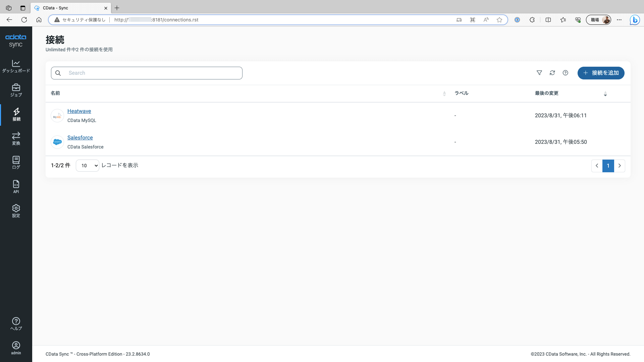
Task: Open Logs (ログ) sidebar icon
Action: (x=16, y=163)
